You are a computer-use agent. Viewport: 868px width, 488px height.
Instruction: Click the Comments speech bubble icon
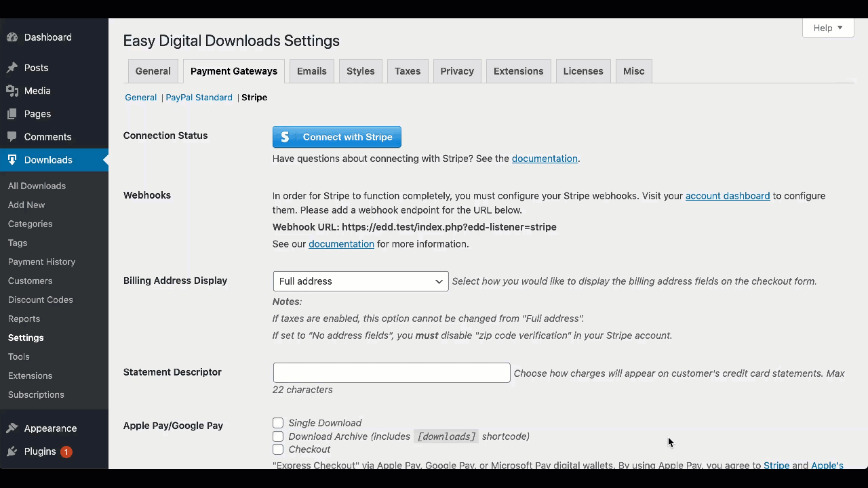[x=12, y=137]
